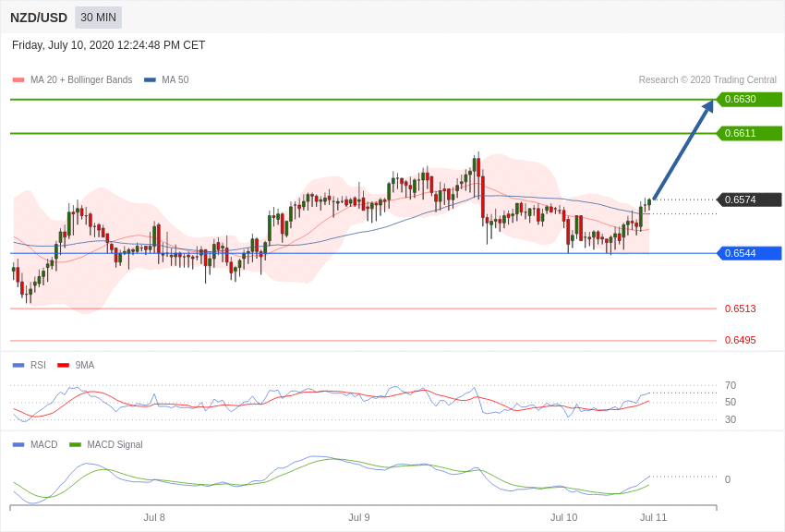
Task: Click the 0.6544 pivot price tag
Action: tap(749, 253)
